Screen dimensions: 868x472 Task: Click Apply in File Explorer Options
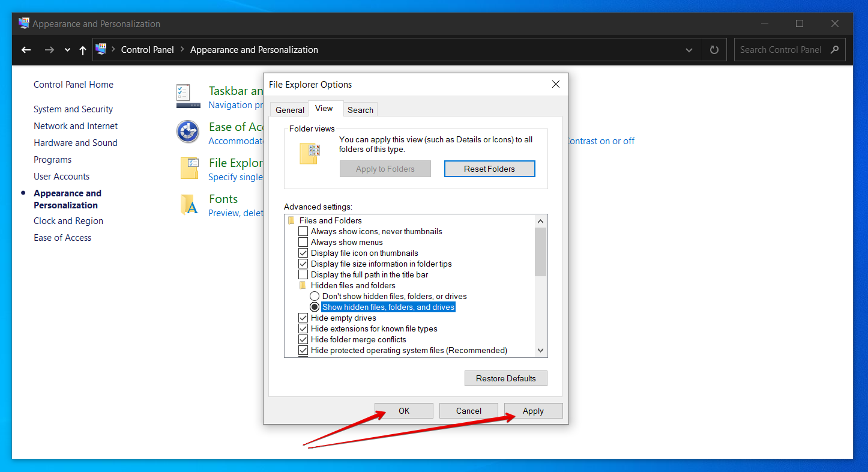tap(533, 411)
